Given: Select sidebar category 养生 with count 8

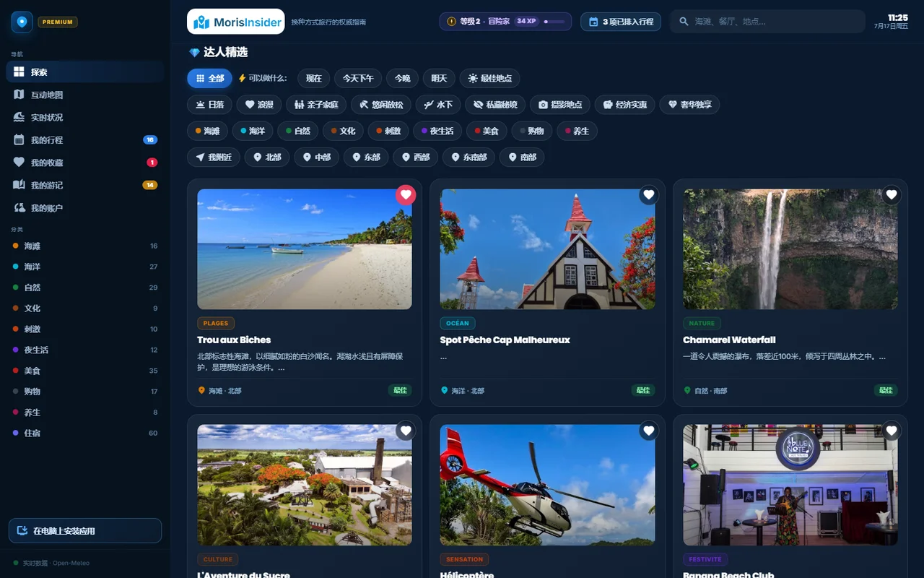Looking at the screenshot, I should (85, 413).
